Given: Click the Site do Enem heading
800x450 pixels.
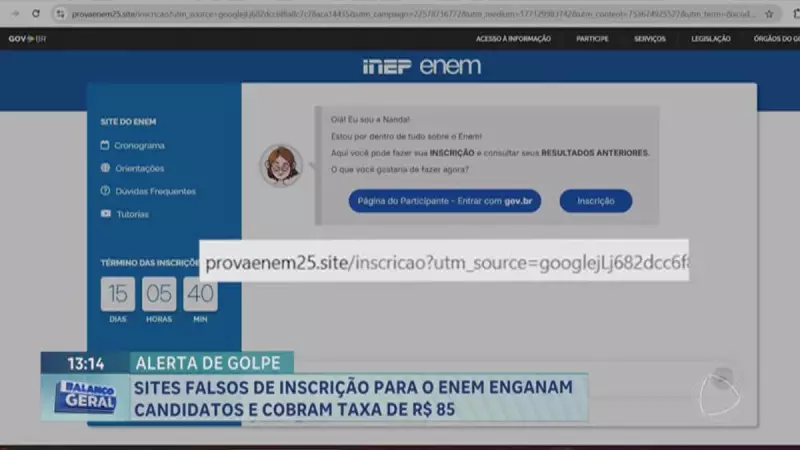Looking at the screenshot, I should point(128,122).
